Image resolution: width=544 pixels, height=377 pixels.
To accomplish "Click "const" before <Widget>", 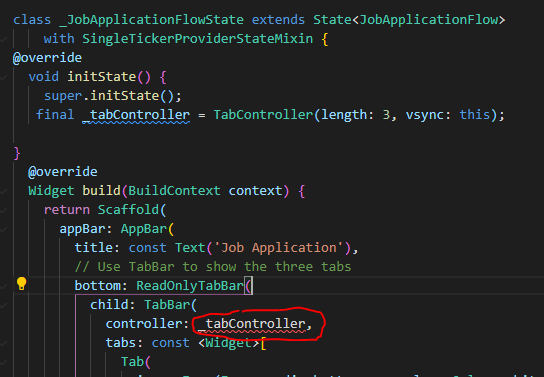I will (171, 343).
